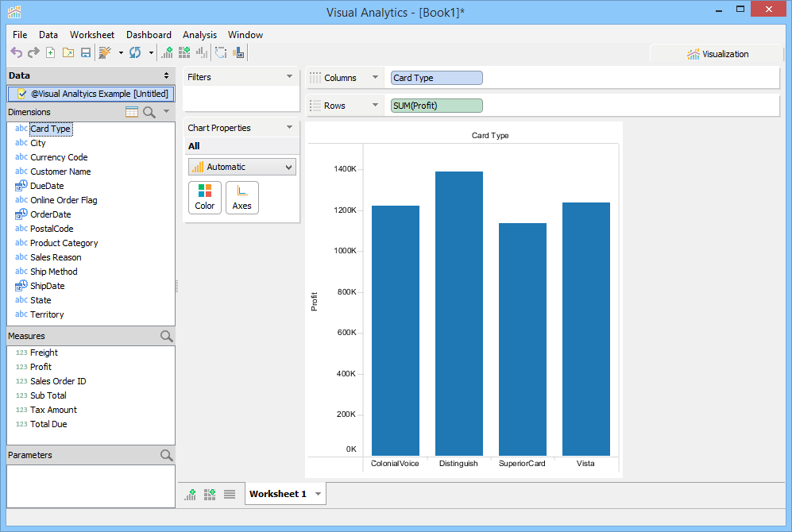Image resolution: width=792 pixels, height=532 pixels.
Task: Open the Data menu
Action: point(48,35)
